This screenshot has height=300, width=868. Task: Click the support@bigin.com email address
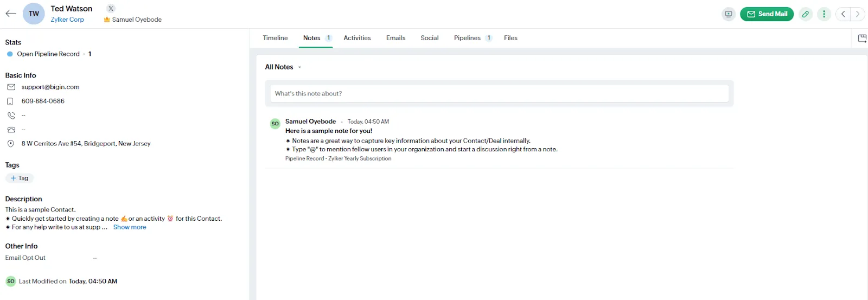point(50,87)
